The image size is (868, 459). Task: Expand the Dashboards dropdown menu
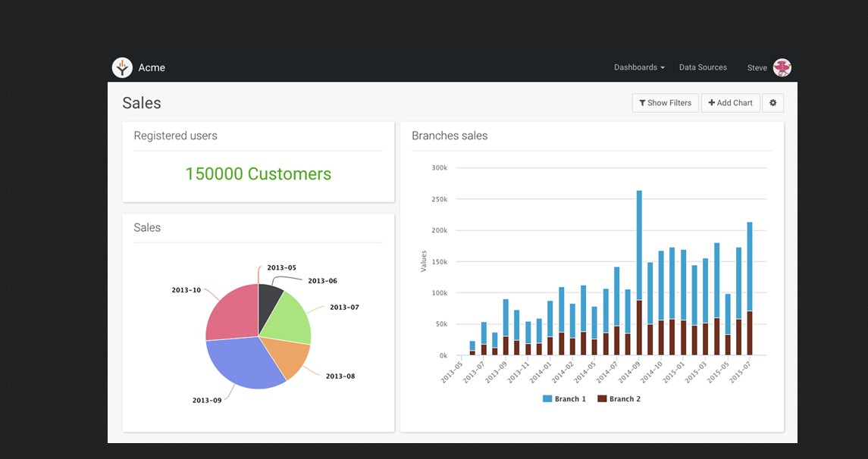tap(638, 67)
